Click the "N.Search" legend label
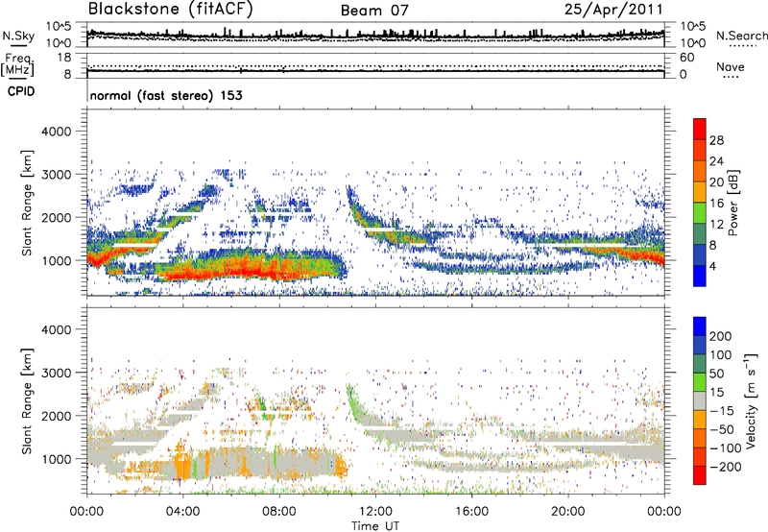The image size is (768, 532). pyautogui.click(x=742, y=36)
